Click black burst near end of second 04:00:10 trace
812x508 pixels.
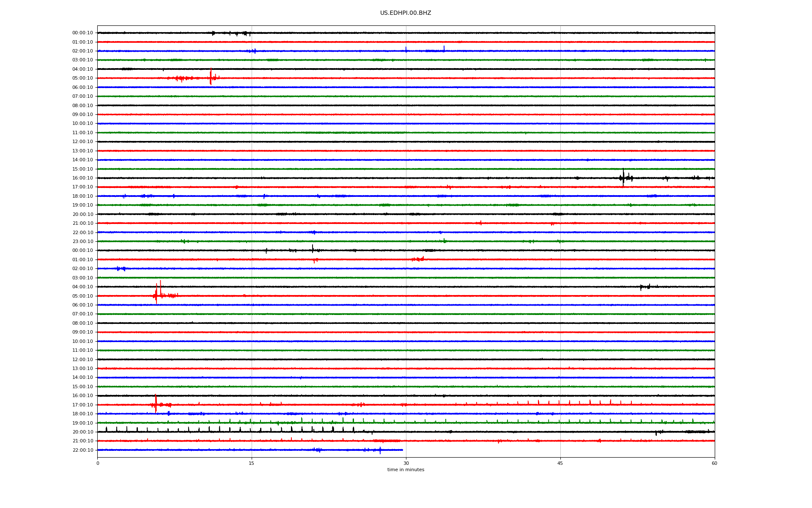pyautogui.click(x=645, y=287)
